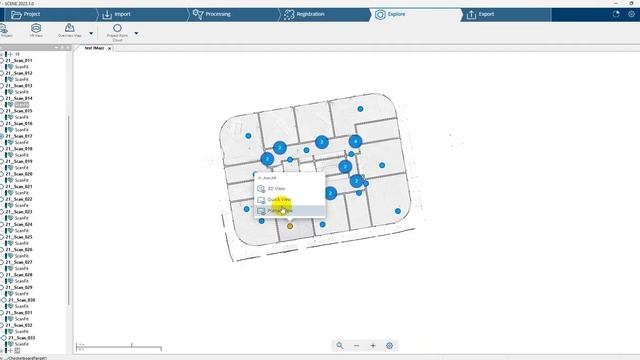Viewport: 640px width, 360px height.
Task: Select 21_Scan_020 in the tree
Action: click(19, 174)
